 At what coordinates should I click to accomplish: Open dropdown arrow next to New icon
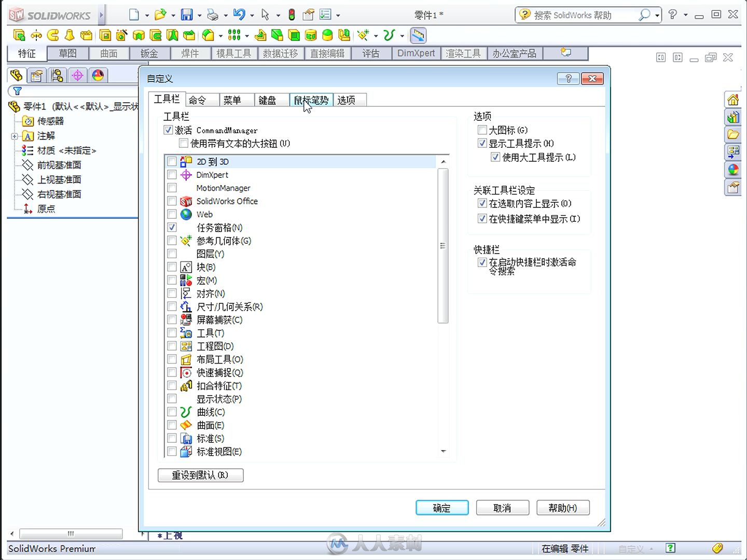point(147,16)
